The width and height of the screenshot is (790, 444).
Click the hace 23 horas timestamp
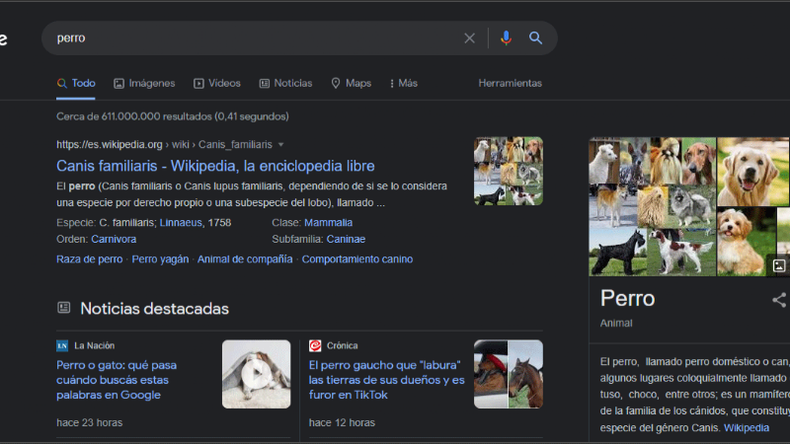point(90,423)
